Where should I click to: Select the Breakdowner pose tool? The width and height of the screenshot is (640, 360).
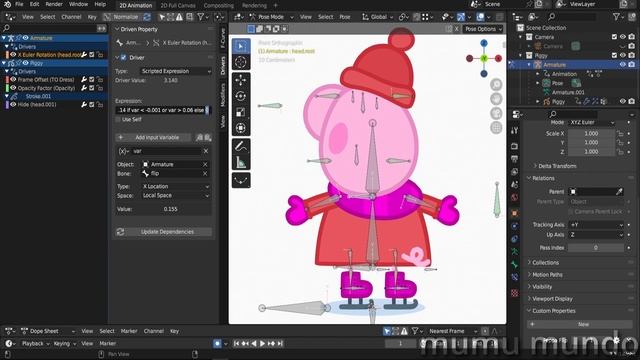[241, 180]
